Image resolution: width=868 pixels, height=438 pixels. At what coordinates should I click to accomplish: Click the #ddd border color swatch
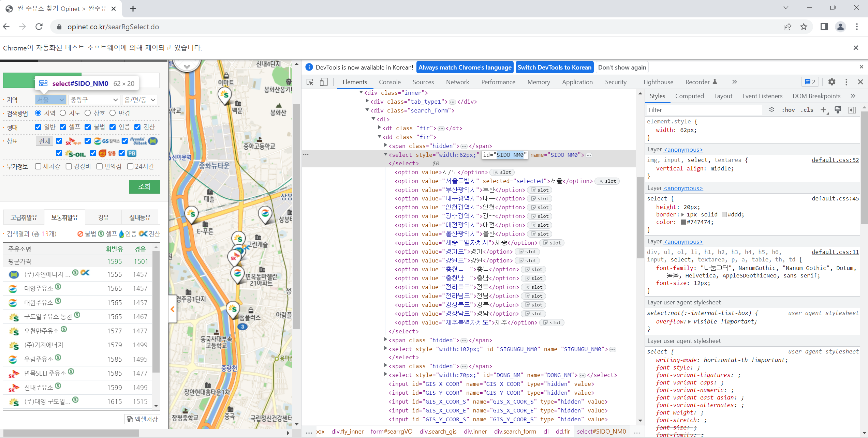point(724,215)
